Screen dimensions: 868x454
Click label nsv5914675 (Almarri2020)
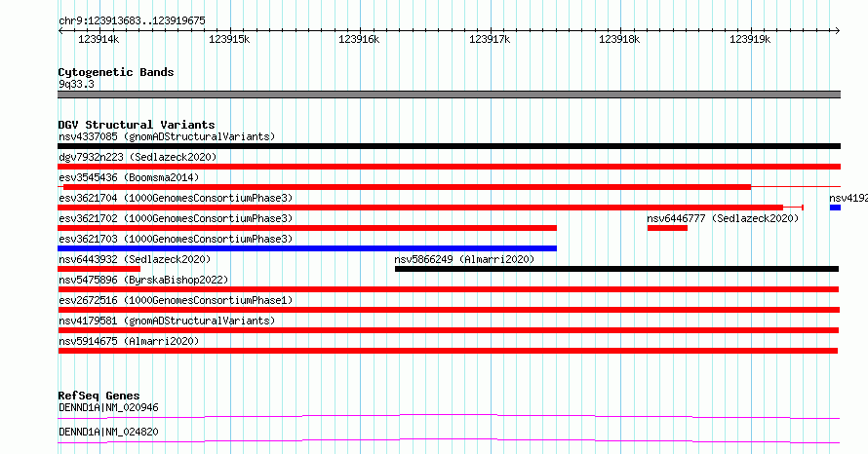coord(129,341)
